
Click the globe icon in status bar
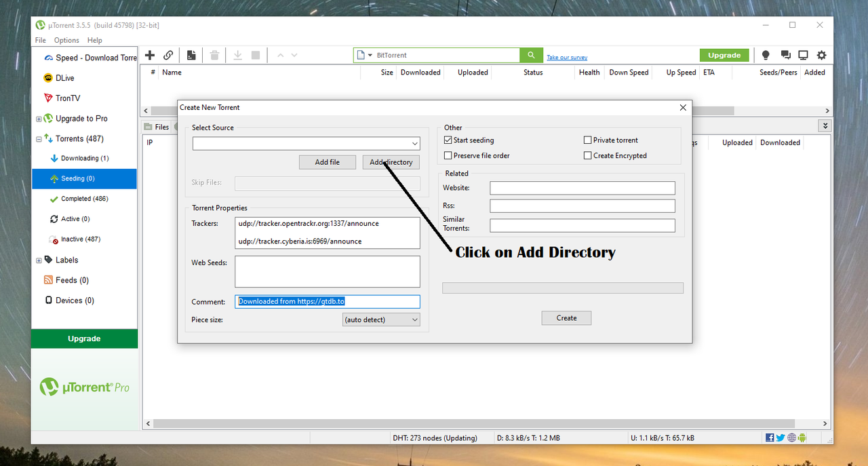pos(791,438)
